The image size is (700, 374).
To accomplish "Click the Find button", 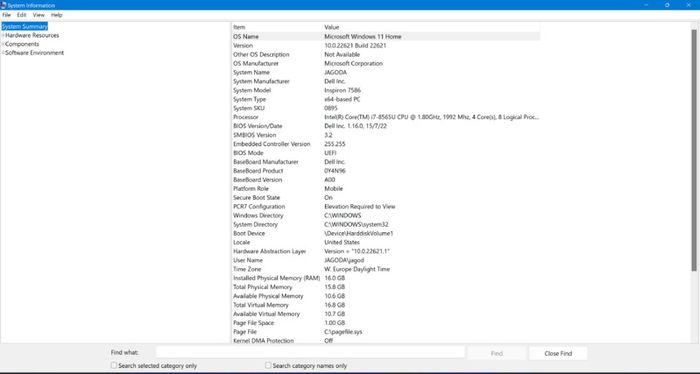I will [496, 353].
